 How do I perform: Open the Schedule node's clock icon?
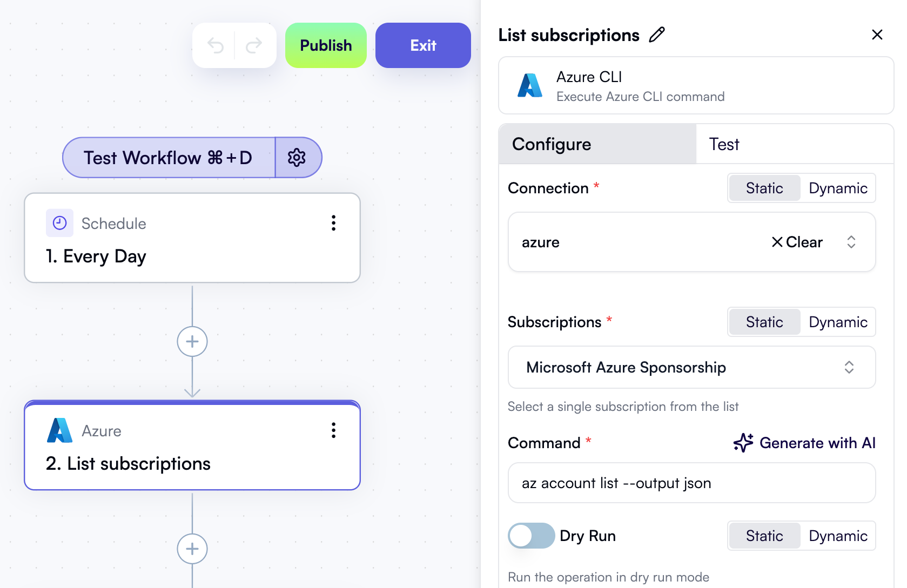59,223
